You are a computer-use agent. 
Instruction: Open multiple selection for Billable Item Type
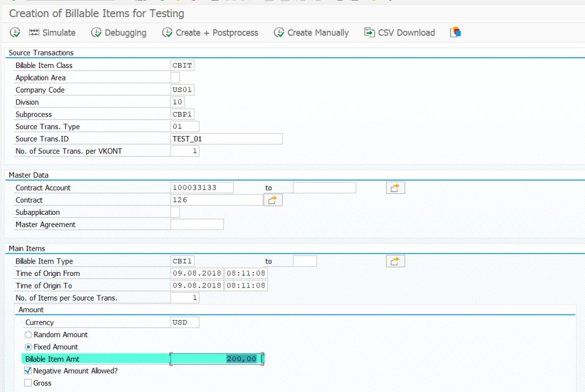pos(395,261)
